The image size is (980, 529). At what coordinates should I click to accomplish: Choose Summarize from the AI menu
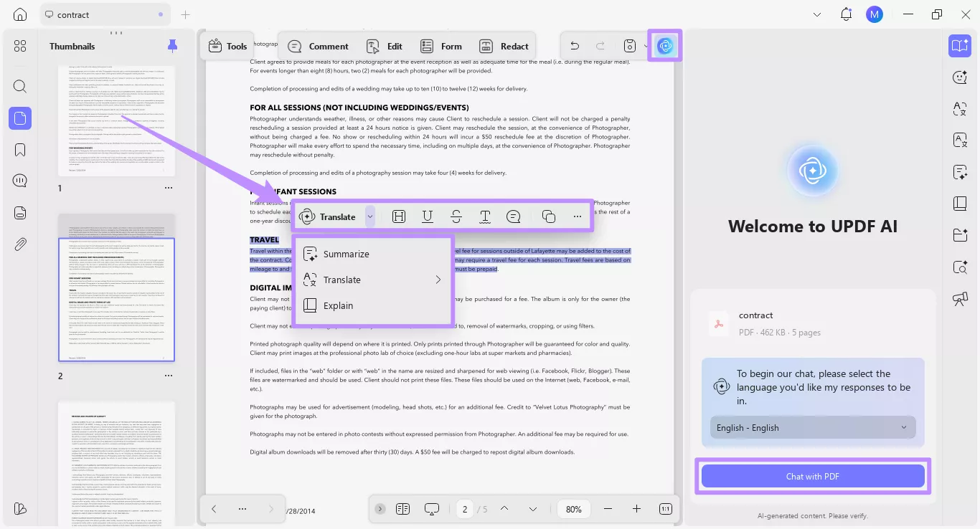pyautogui.click(x=373, y=254)
